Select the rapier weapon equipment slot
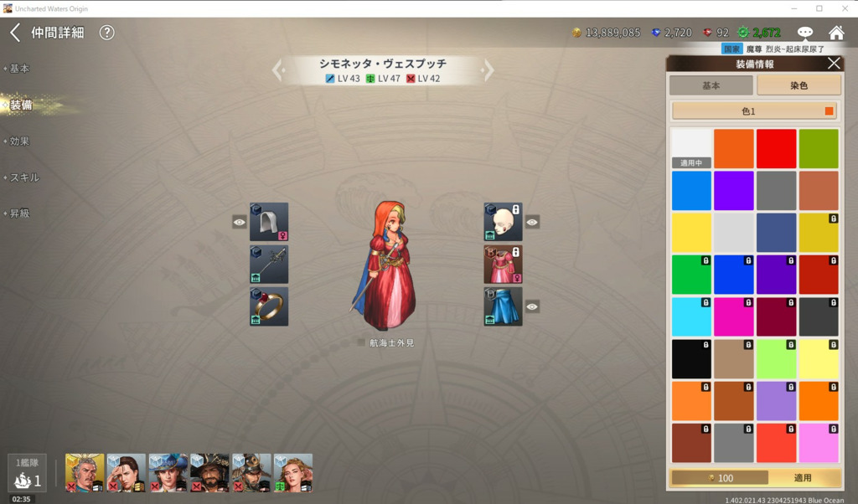Image resolution: width=858 pixels, height=504 pixels. [x=269, y=264]
